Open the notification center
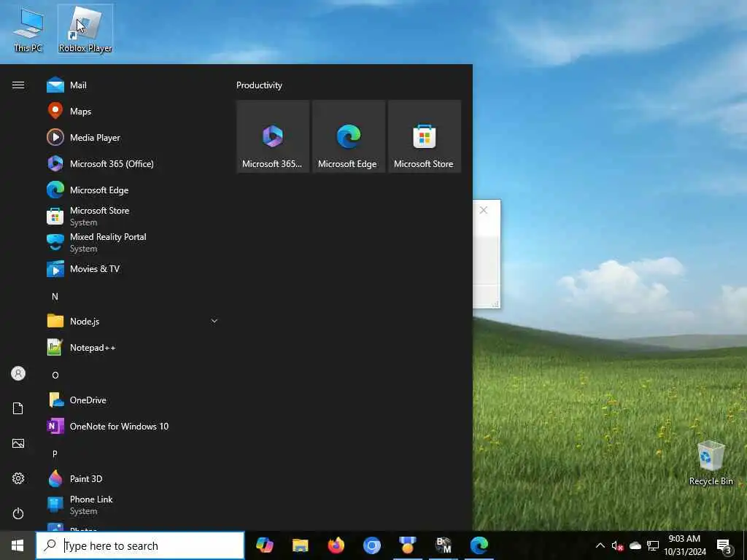The width and height of the screenshot is (747, 560). [724, 546]
